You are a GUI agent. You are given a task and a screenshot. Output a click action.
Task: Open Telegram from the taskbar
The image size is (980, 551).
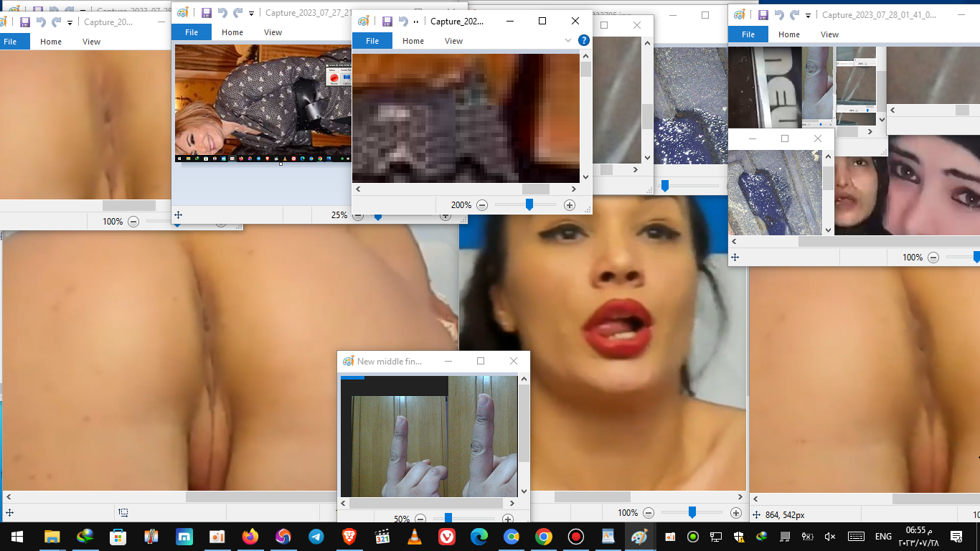(316, 536)
